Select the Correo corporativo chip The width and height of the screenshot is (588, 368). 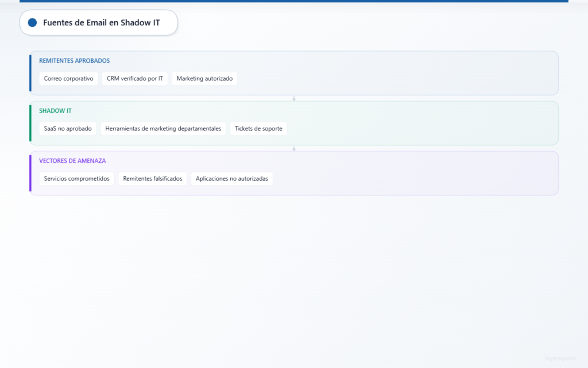pos(69,78)
